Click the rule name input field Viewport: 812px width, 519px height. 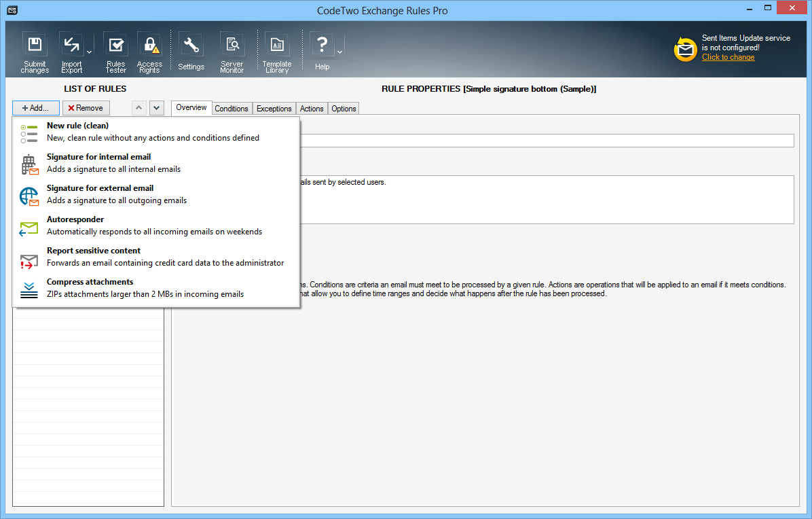(x=547, y=141)
